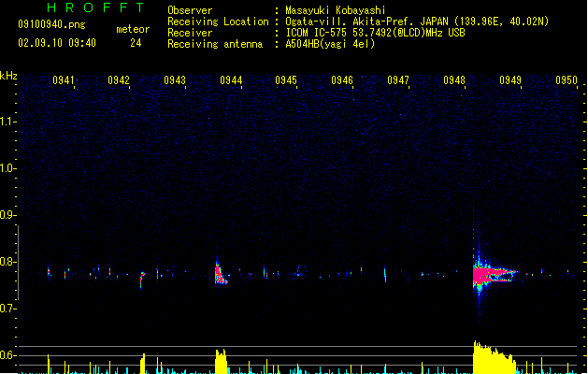Click the 0944 time marker
The height and width of the screenshot is (374, 588).
tap(231, 80)
